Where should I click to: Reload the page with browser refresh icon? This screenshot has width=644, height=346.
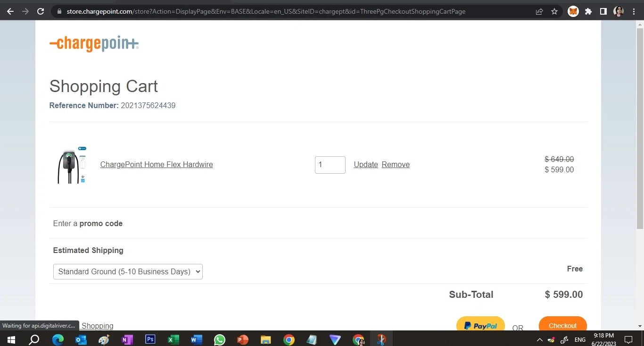pyautogui.click(x=41, y=11)
